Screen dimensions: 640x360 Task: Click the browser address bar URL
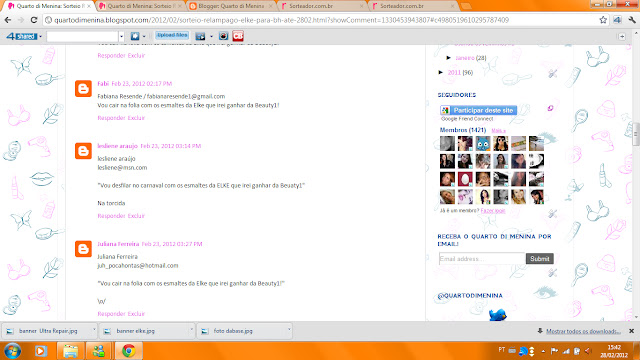point(282,20)
